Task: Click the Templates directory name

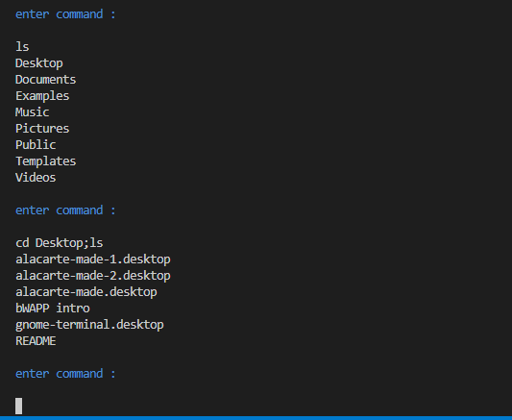Action: (x=46, y=161)
